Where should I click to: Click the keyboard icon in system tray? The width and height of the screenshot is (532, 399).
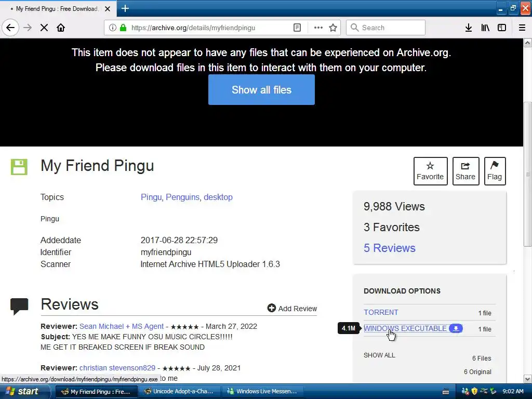point(446,392)
